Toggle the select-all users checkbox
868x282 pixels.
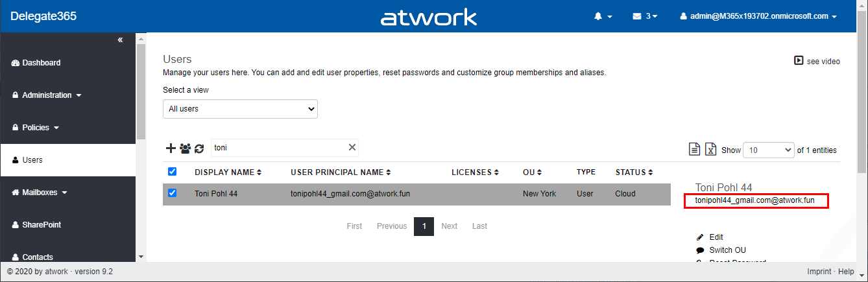pyautogui.click(x=173, y=172)
